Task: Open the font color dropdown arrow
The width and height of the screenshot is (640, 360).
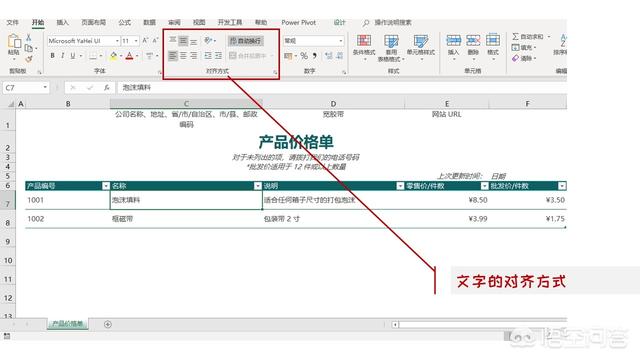Action: [x=137, y=56]
